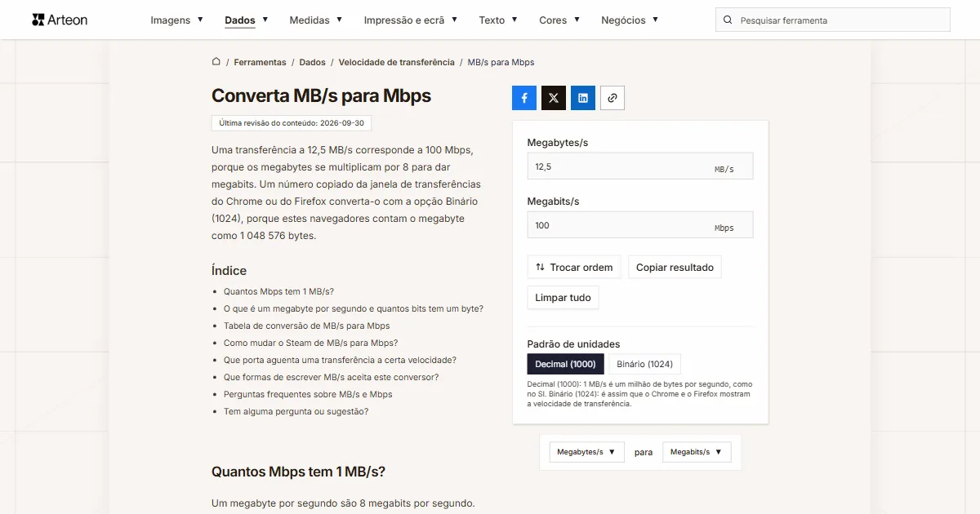Screen dimensions: 980x514
Task: Click the Limpar tudo button
Action: pos(563,298)
